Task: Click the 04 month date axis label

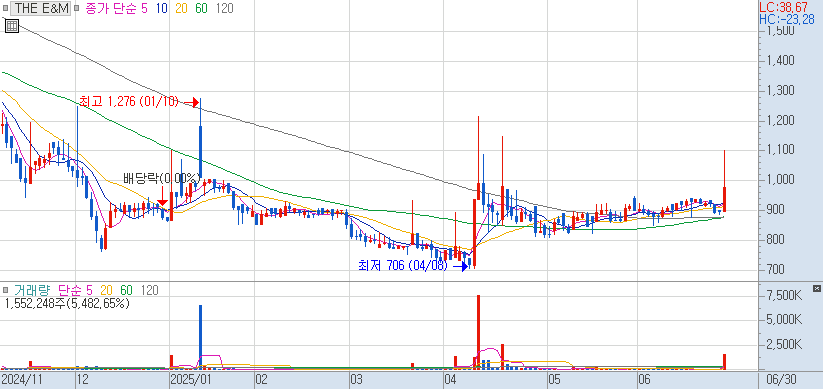Action: pyautogui.click(x=450, y=379)
